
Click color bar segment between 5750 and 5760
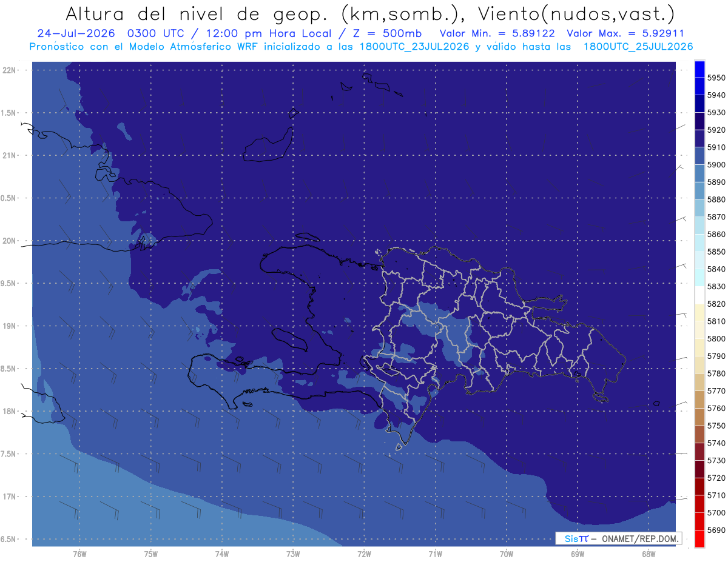tap(699, 416)
